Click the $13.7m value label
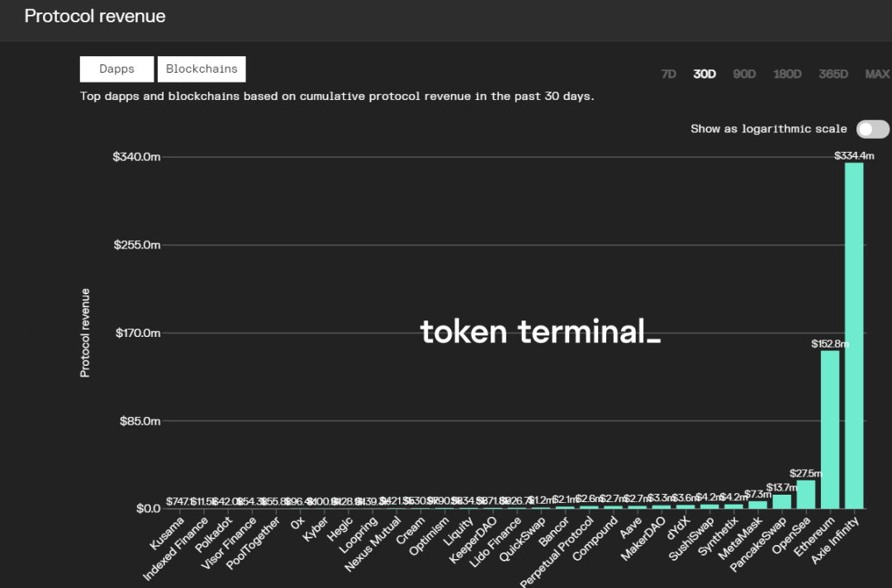This screenshot has width=892, height=588. [x=781, y=487]
